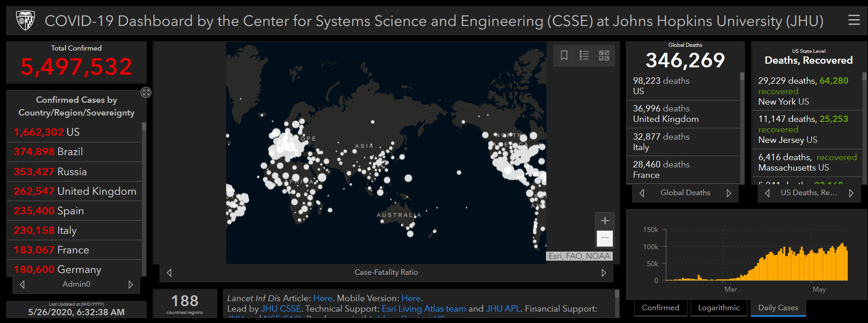Zoom in on the map
The width and height of the screenshot is (868, 323).
[x=605, y=221]
